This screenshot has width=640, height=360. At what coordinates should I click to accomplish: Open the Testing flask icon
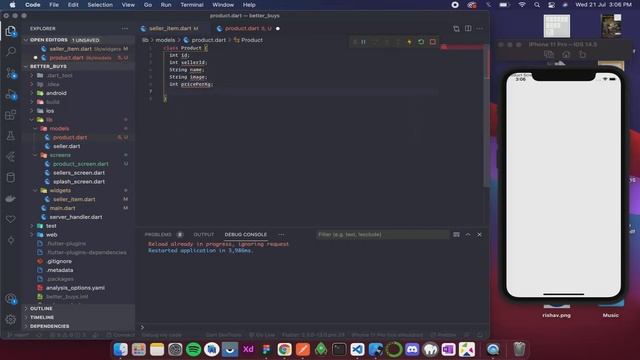coord(11,136)
